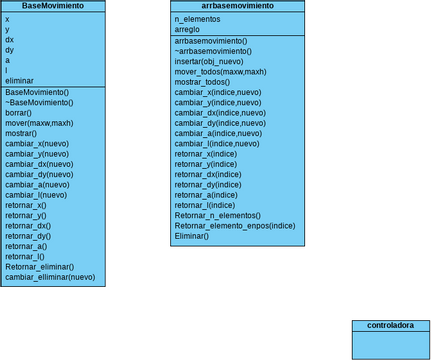The image size is (431, 360).
Task: Select cambiar_dy(nuevo) operation
Action: pos(39,174)
